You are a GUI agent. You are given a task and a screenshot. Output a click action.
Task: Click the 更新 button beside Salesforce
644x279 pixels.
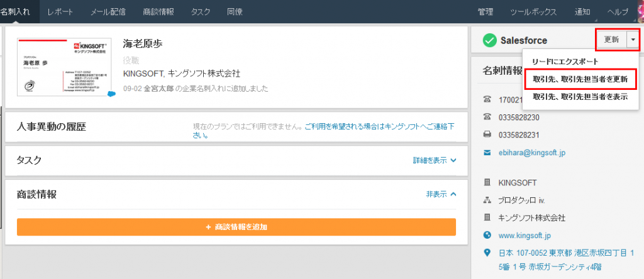(x=611, y=40)
